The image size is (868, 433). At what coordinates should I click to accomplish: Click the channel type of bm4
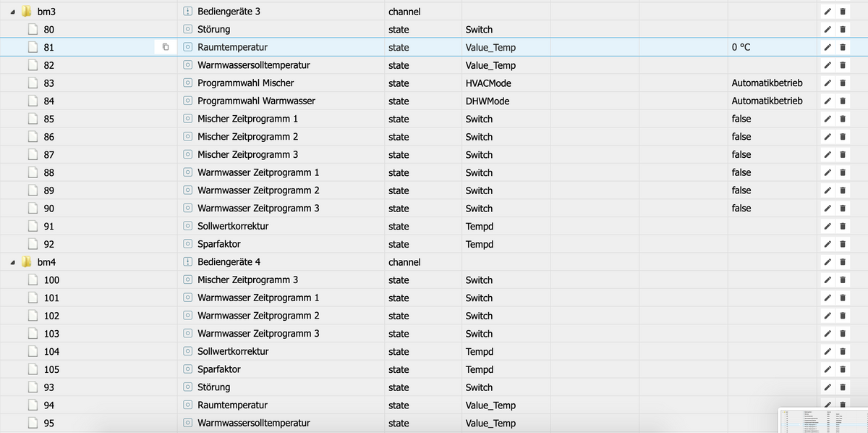coord(404,262)
